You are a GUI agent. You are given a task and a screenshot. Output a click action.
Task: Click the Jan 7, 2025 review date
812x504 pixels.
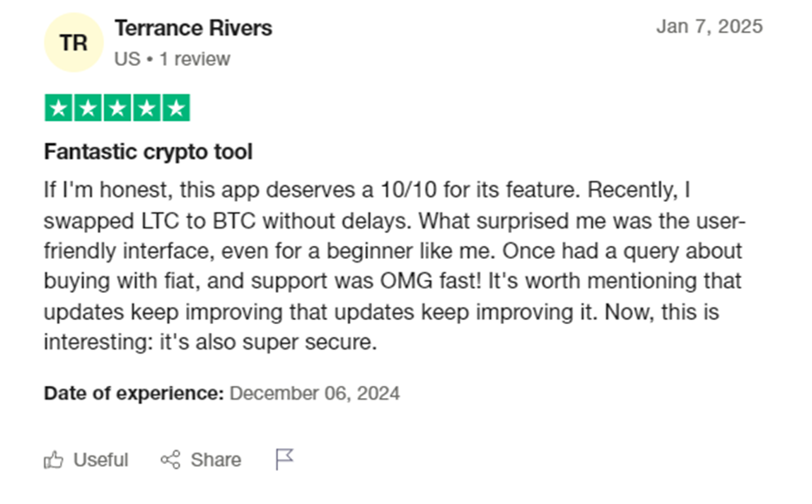[x=709, y=26]
